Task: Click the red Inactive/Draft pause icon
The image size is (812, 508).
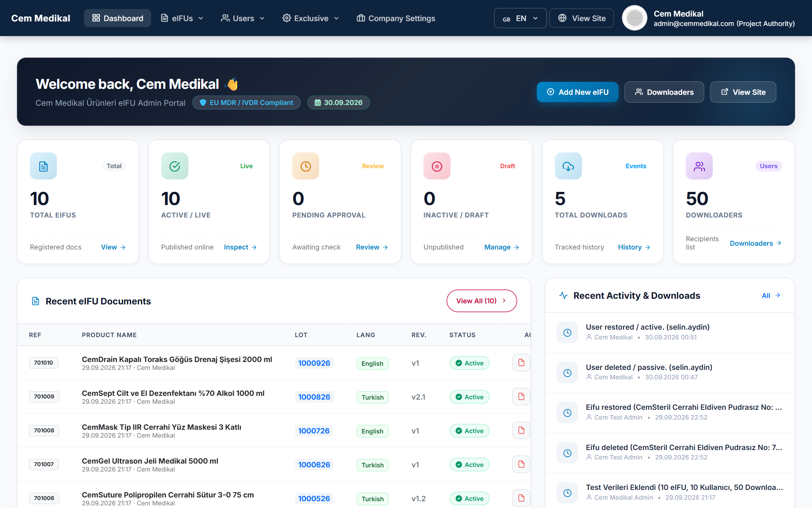Action: pyautogui.click(x=437, y=166)
